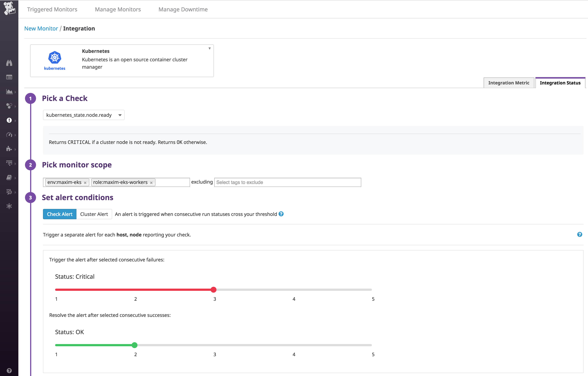Remove the env:maxim-eks tag
This screenshot has width=588, height=376.
(x=85, y=182)
